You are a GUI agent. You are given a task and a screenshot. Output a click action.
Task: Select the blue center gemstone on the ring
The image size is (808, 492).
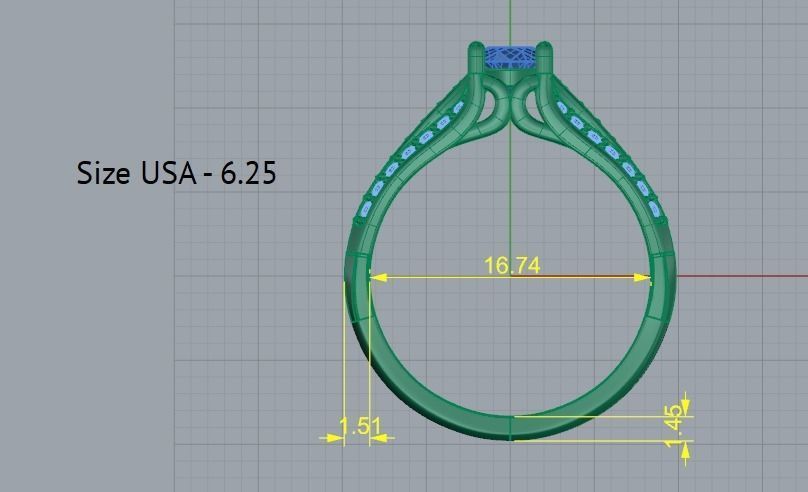point(511,57)
